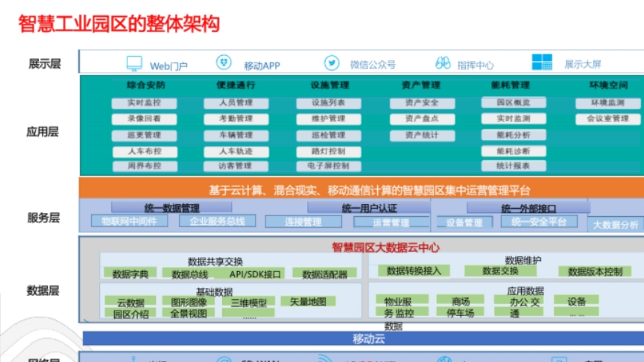Click the 园区概览 box
The width and height of the screenshot is (644, 362).
click(514, 102)
